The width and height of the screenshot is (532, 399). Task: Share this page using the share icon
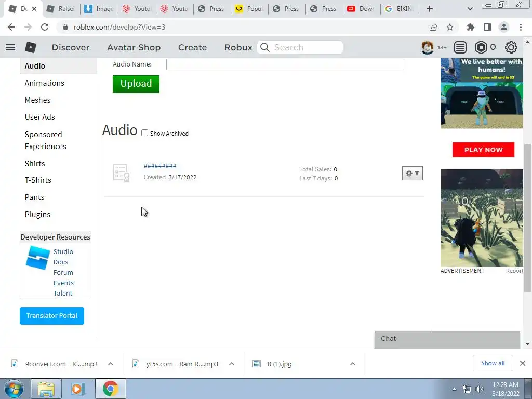[433, 27]
